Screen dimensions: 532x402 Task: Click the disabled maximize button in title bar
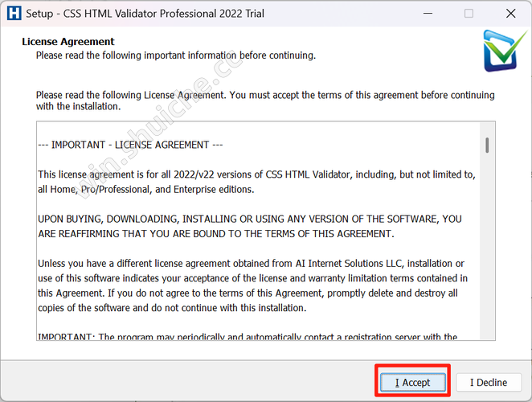[469, 13]
